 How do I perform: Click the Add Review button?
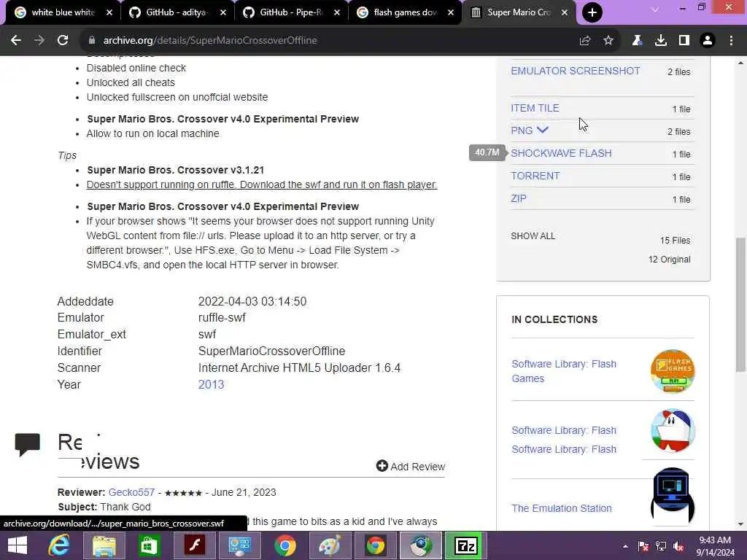[411, 466]
